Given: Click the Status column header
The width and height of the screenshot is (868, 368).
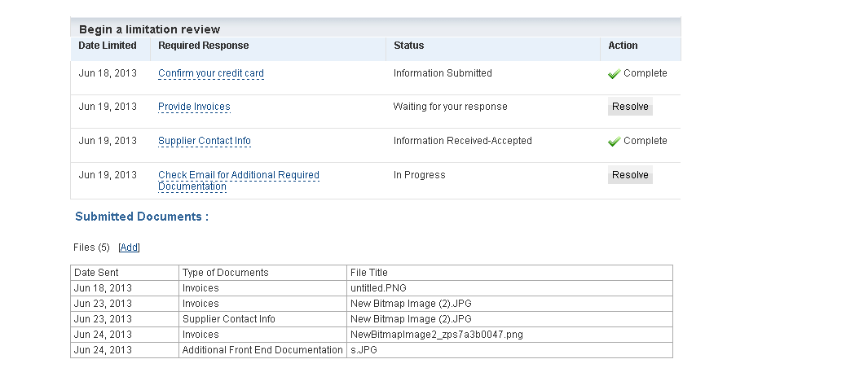Looking at the screenshot, I should click(408, 46).
